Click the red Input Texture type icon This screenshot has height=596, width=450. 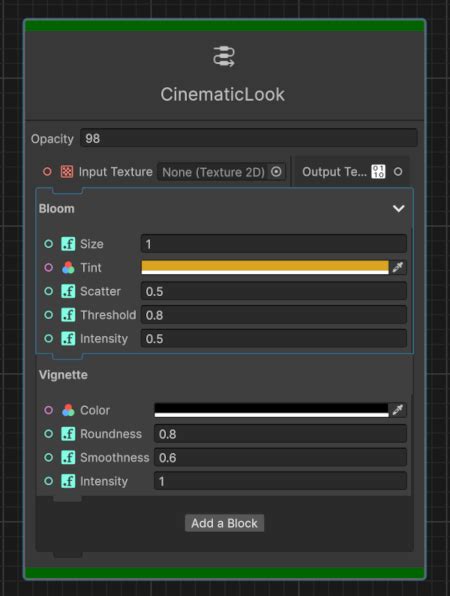[x=67, y=172]
